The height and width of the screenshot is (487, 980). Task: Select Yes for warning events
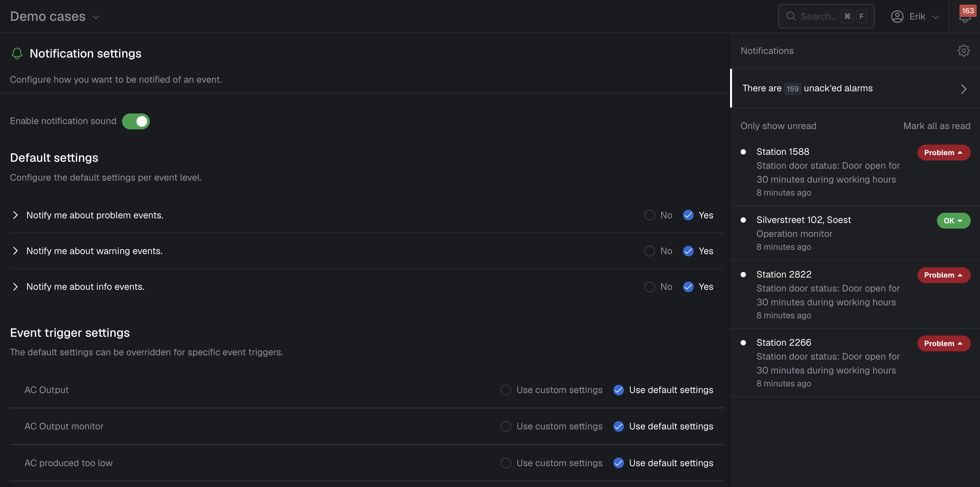click(x=688, y=251)
